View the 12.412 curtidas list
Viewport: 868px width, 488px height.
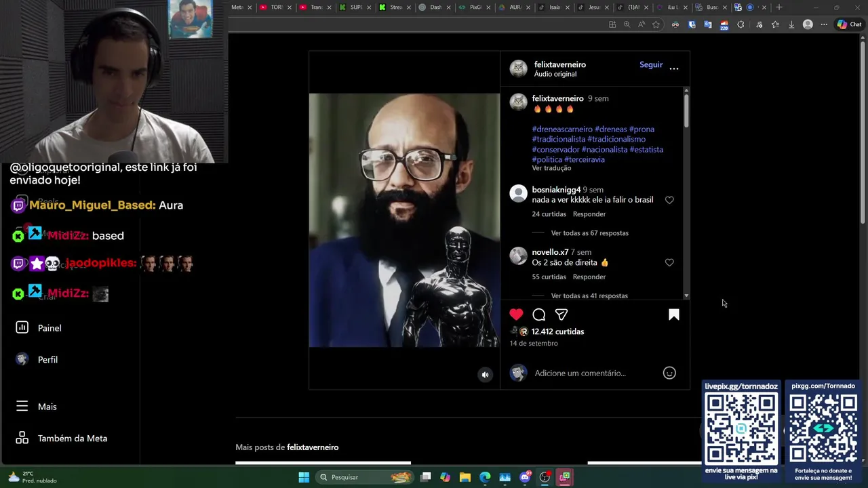(557, 331)
